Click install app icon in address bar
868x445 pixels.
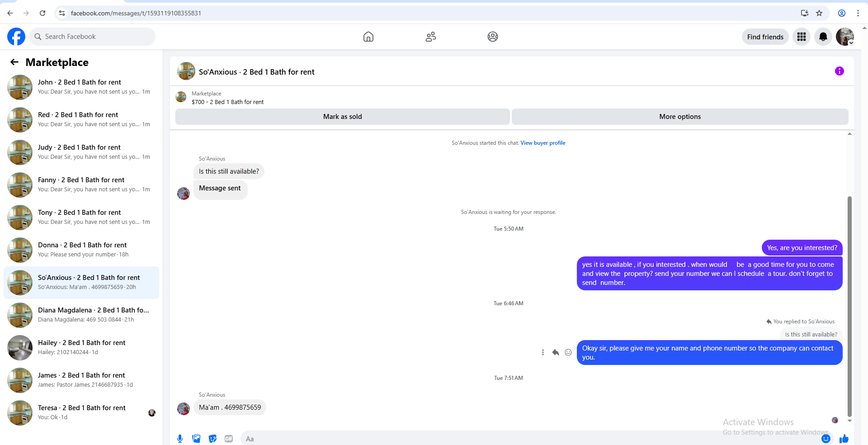coord(805,13)
